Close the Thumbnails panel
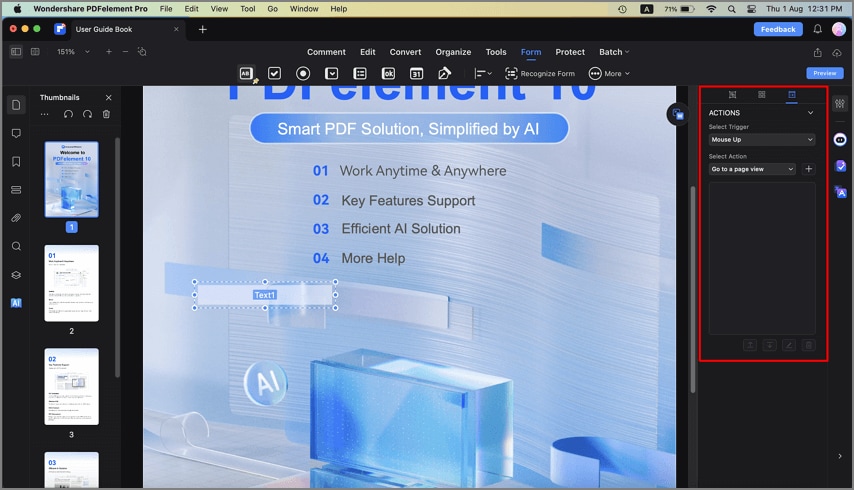This screenshot has width=854, height=490. [x=108, y=97]
